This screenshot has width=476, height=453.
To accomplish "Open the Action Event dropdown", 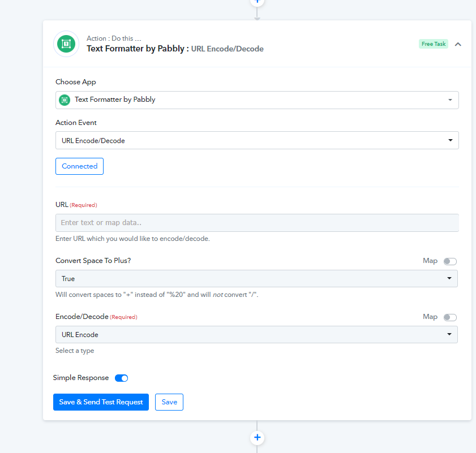I will (257, 140).
